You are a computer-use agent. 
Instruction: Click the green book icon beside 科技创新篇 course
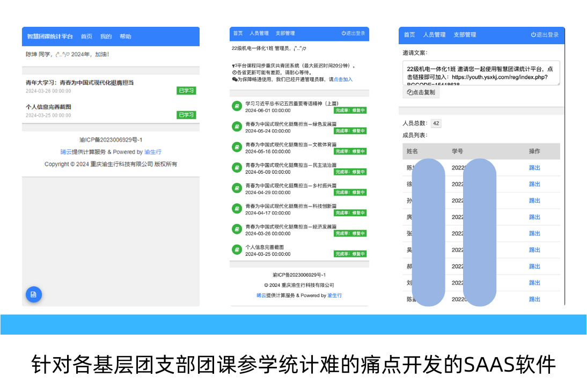tap(237, 208)
